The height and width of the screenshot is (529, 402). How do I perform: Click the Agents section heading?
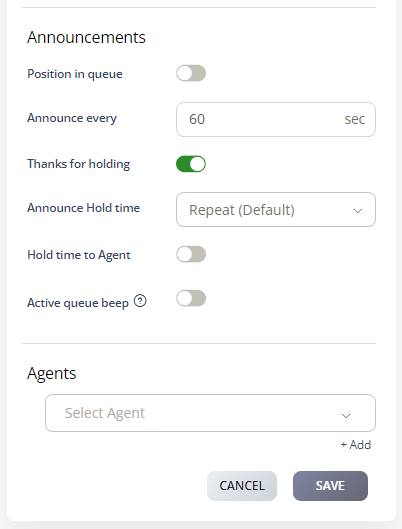[52, 373]
